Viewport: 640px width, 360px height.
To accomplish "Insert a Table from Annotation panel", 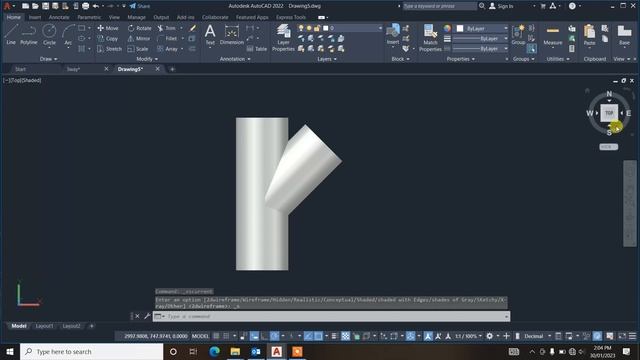I will click(x=257, y=49).
